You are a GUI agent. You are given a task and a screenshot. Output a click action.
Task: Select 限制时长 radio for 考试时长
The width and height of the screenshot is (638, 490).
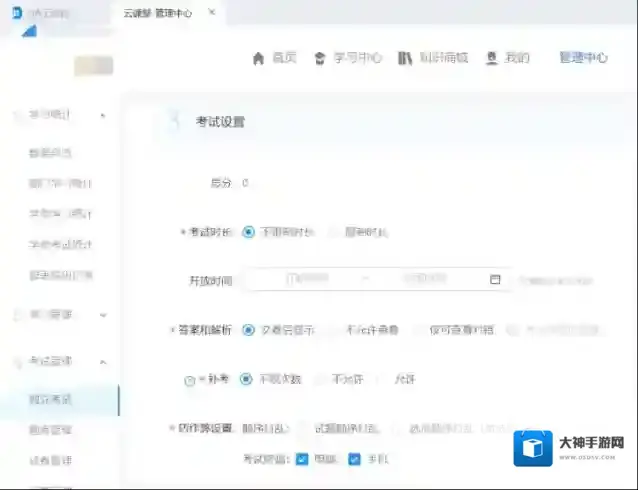[x=334, y=232]
